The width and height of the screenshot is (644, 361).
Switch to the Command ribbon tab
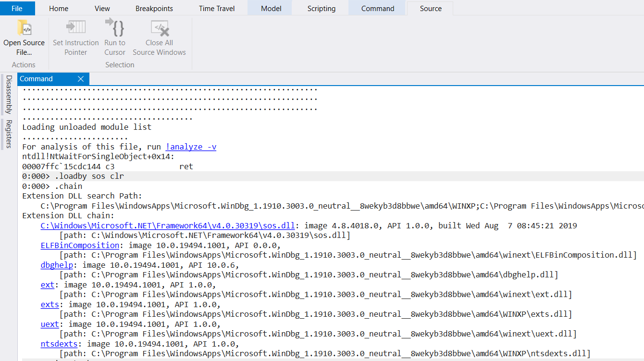coord(377,8)
